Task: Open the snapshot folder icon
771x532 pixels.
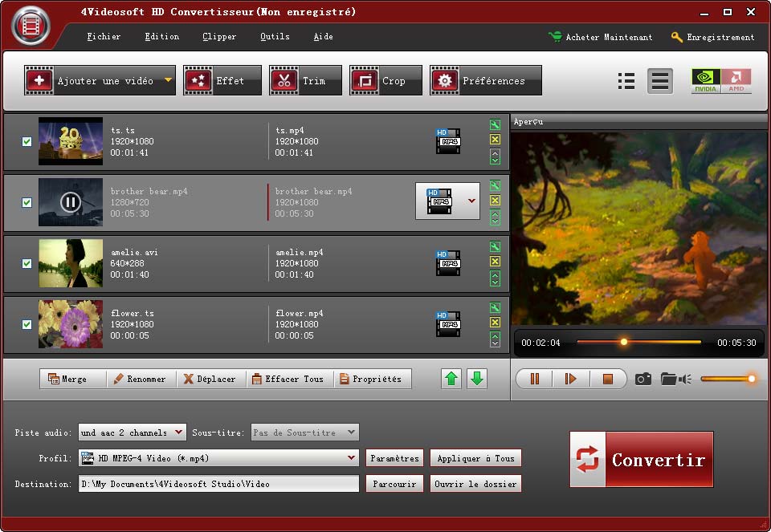Action: 668,379
